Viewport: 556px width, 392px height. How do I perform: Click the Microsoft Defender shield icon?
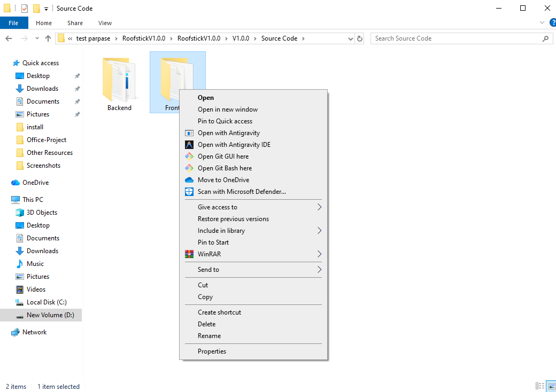(x=189, y=192)
